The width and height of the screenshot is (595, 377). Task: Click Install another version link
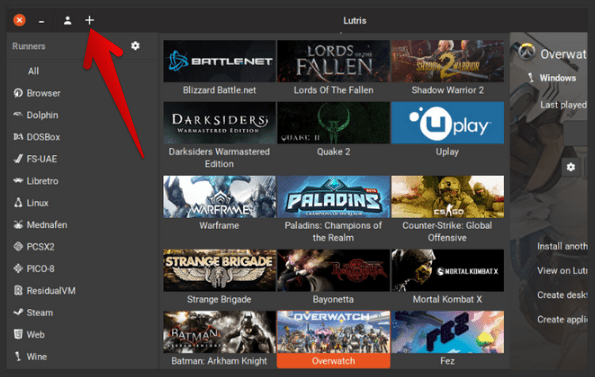[x=562, y=246]
